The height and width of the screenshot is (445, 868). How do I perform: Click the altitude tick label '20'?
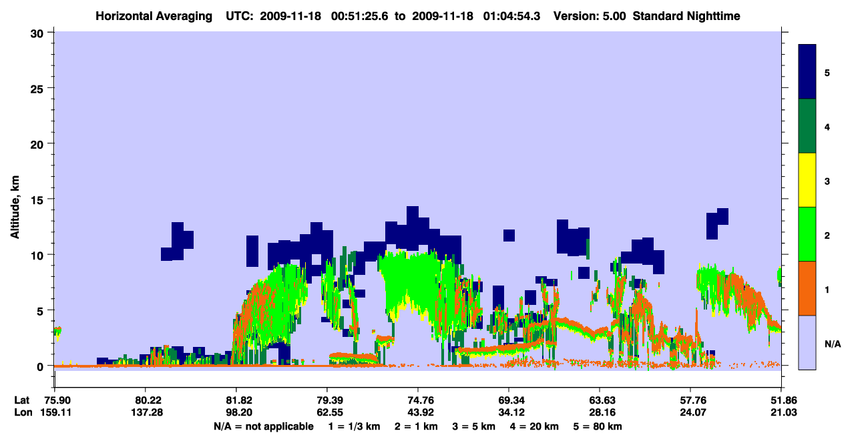pyautogui.click(x=39, y=143)
